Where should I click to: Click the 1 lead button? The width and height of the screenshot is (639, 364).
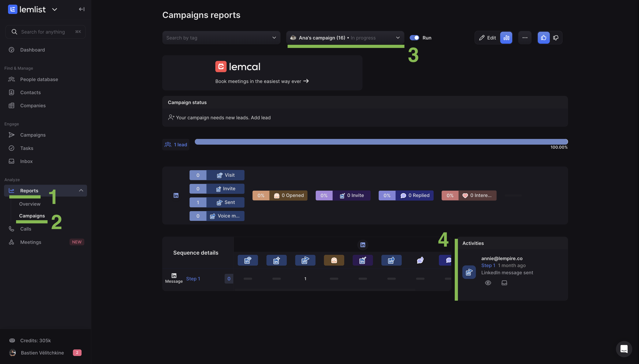(176, 144)
